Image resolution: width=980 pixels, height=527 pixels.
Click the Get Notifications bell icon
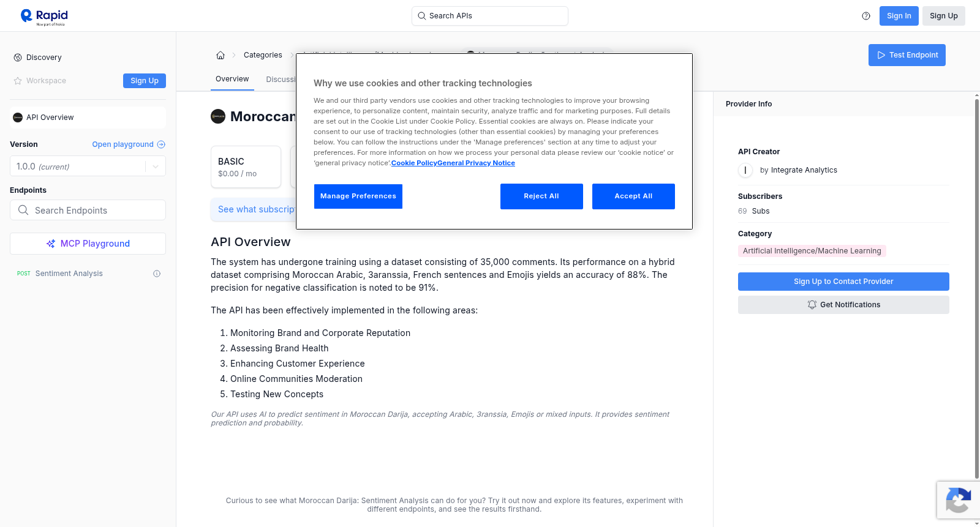click(x=812, y=305)
